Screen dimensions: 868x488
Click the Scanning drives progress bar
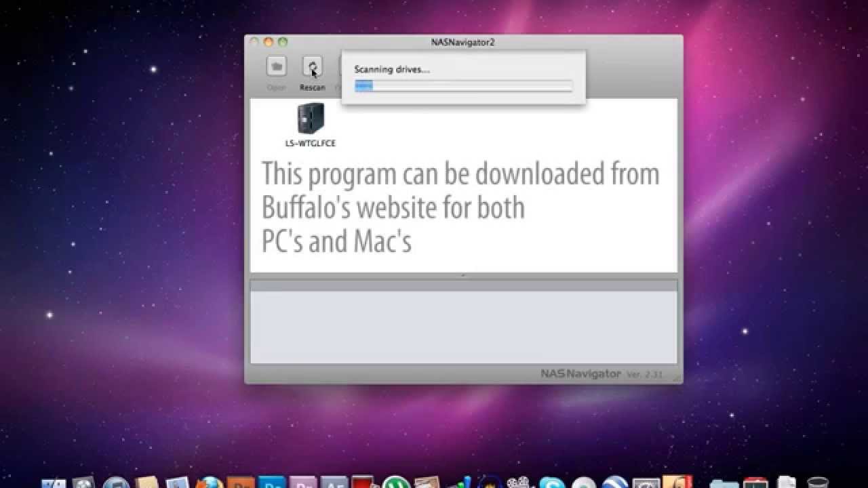463,86
